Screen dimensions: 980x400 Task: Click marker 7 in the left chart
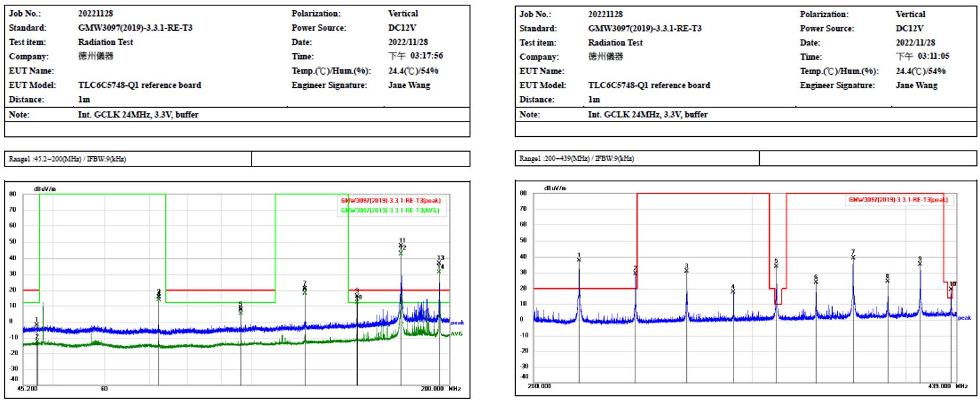pos(304,289)
